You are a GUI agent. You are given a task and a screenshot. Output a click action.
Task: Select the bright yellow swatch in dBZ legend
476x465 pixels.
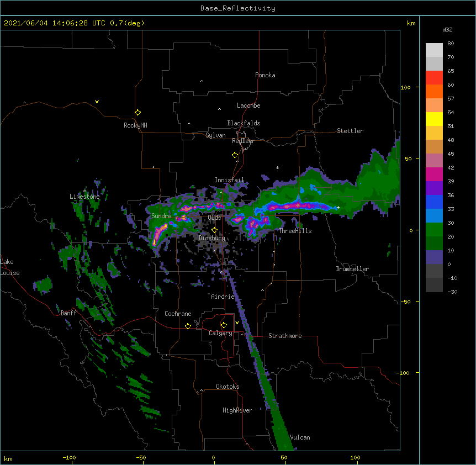(434, 119)
